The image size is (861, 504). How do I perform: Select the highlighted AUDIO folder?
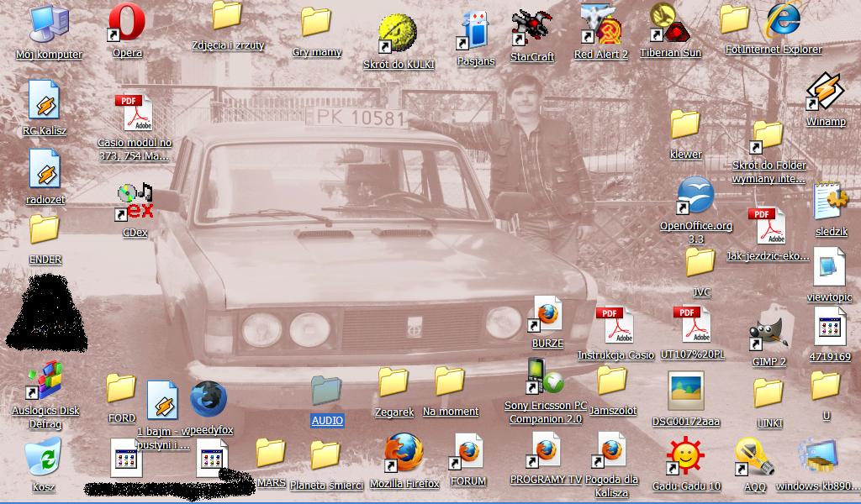326,391
